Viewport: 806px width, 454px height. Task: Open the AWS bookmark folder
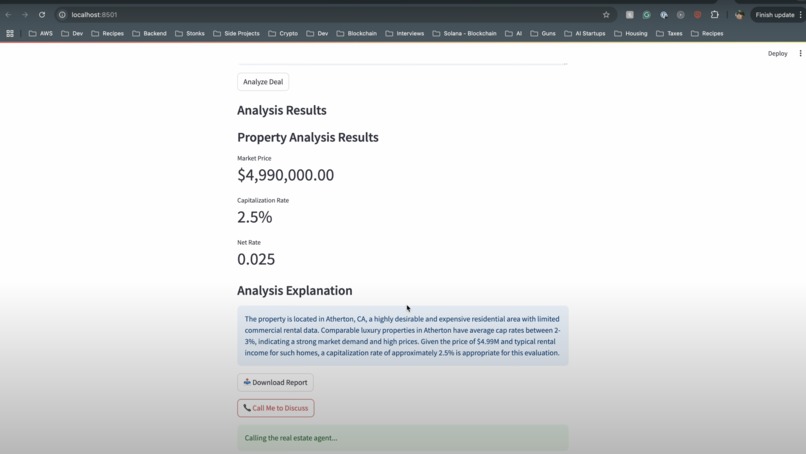point(41,33)
